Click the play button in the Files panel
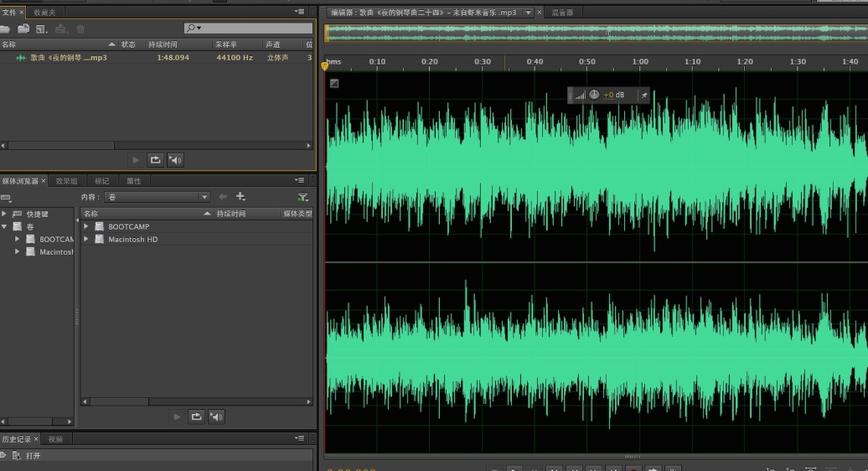This screenshot has height=471, width=868. tap(136, 160)
